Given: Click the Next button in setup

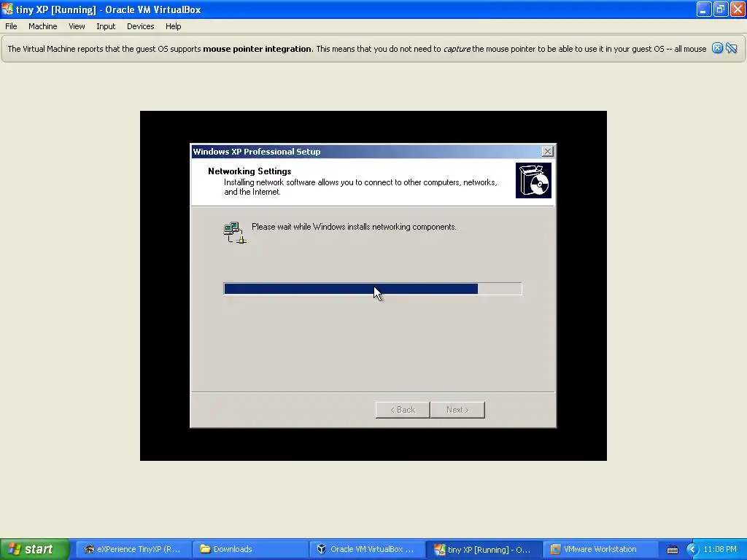Looking at the screenshot, I should tap(457, 410).
